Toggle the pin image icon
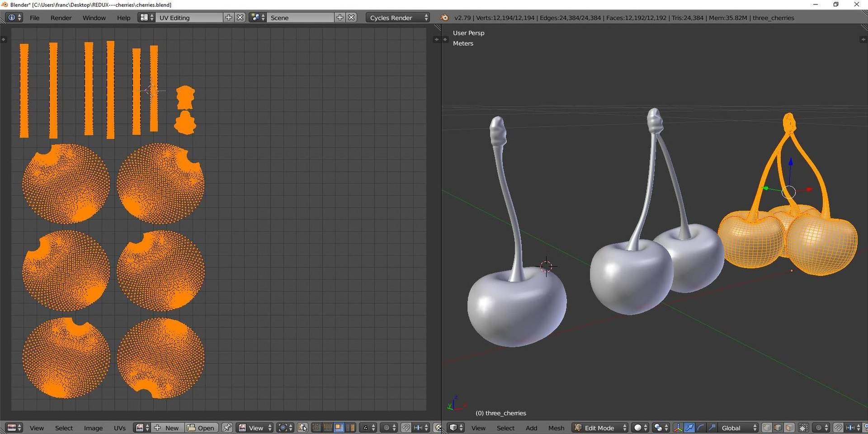 [227, 428]
